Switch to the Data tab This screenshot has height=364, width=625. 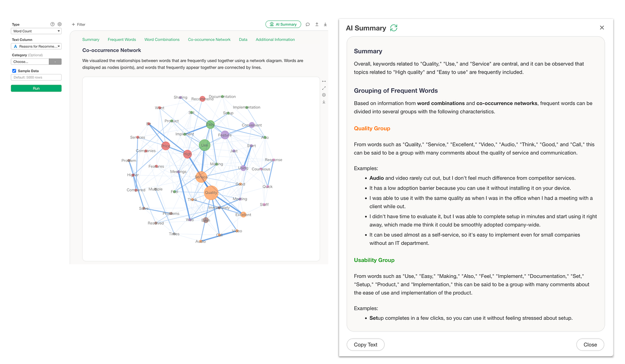point(243,40)
